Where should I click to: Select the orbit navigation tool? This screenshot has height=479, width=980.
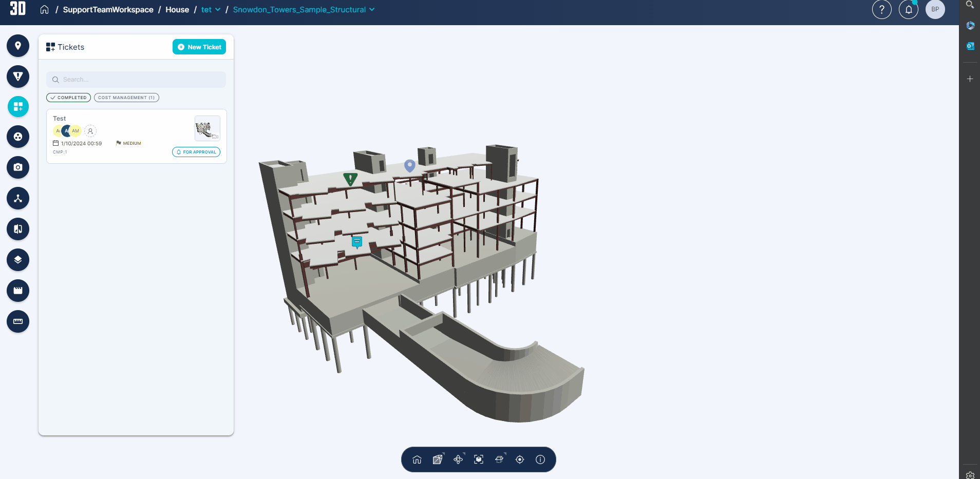[x=458, y=459]
